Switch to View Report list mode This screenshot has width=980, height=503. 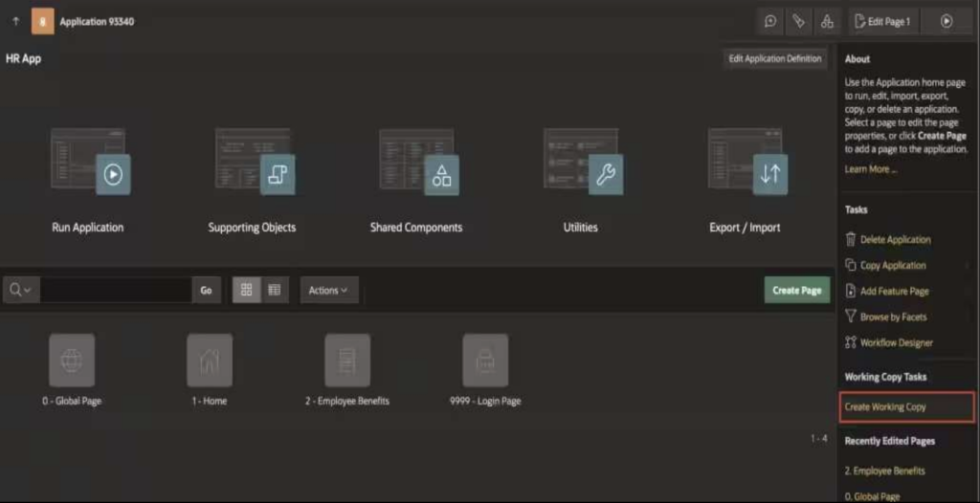pyautogui.click(x=274, y=290)
